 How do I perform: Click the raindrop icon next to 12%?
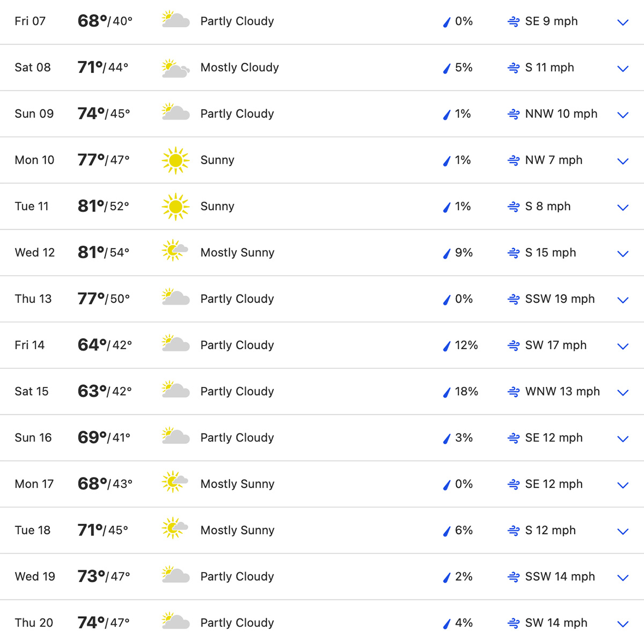point(447,346)
